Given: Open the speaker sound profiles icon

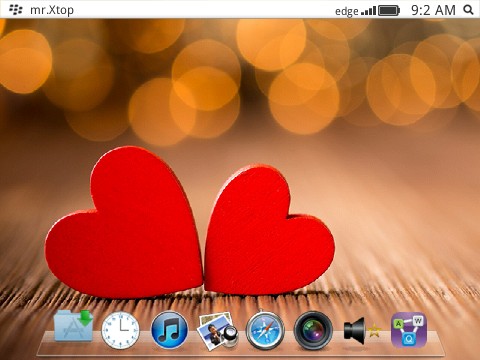Looking at the screenshot, I should click(x=355, y=331).
